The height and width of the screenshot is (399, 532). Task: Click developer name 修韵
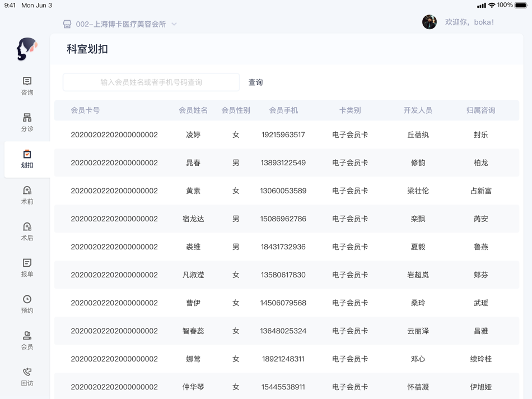coord(418,163)
